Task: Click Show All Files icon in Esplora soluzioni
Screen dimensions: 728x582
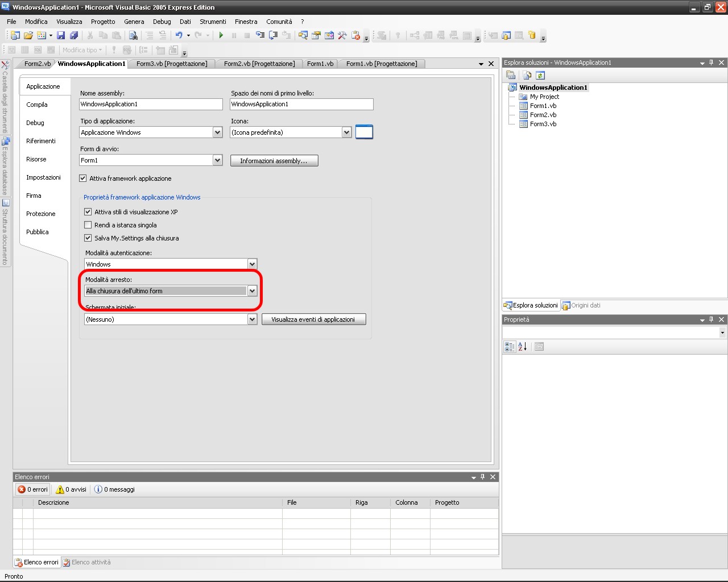Action: (527, 75)
